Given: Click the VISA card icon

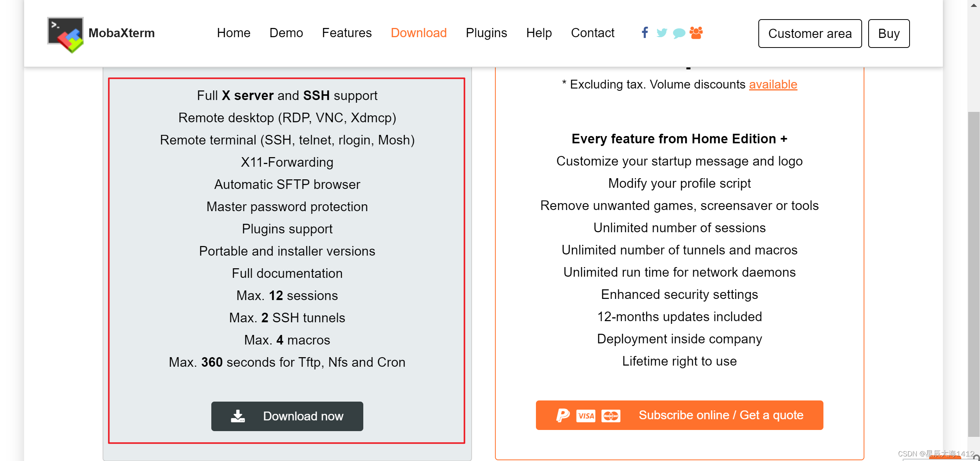Looking at the screenshot, I should [586, 416].
